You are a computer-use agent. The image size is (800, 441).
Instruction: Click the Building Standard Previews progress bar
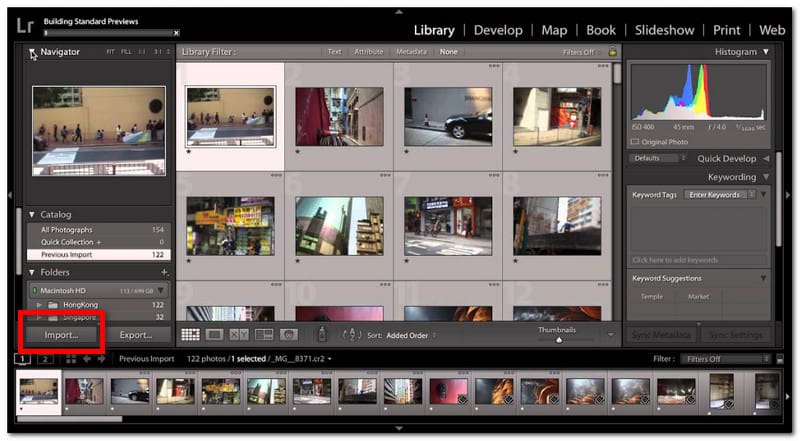pos(108,33)
